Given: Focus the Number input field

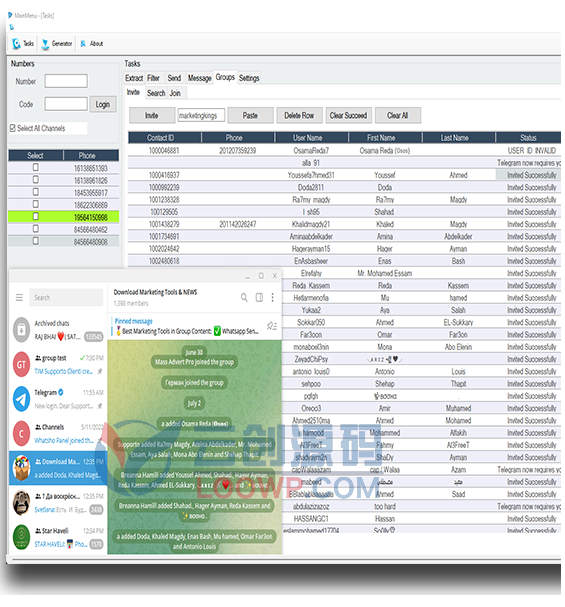Looking at the screenshot, I should (x=66, y=81).
